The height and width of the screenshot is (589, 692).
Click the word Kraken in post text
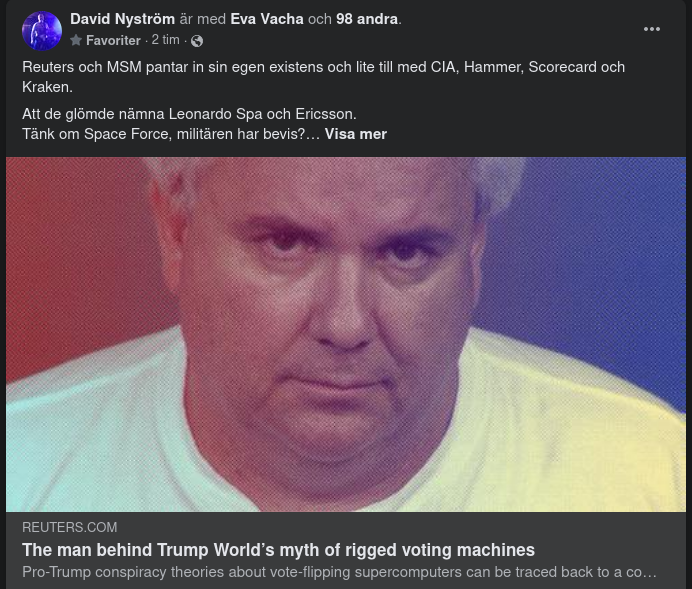[x=47, y=87]
